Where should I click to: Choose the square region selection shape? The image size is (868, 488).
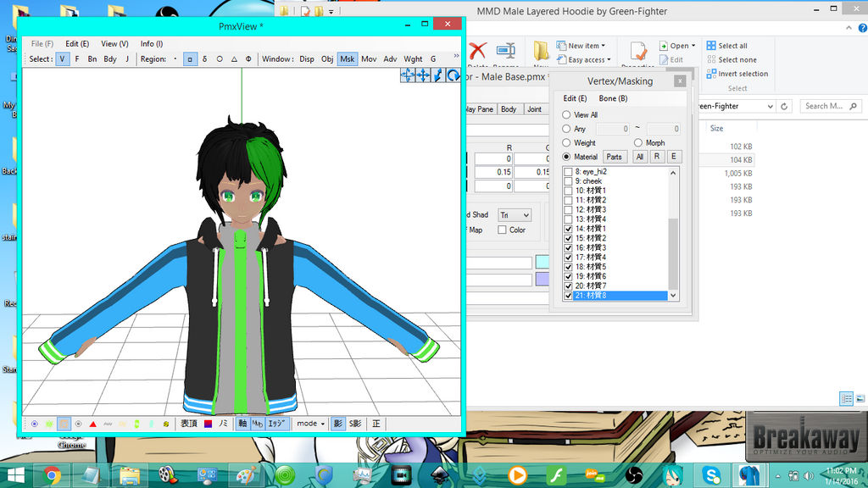tap(190, 58)
